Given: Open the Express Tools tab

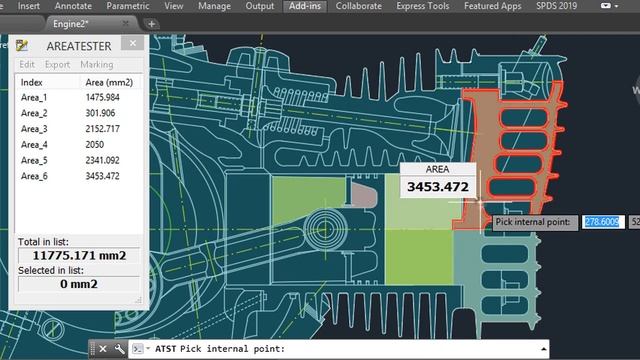Looking at the screenshot, I should [x=422, y=6].
